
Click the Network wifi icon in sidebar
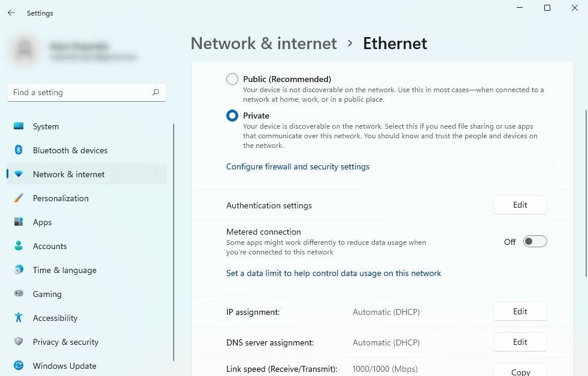(19, 174)
